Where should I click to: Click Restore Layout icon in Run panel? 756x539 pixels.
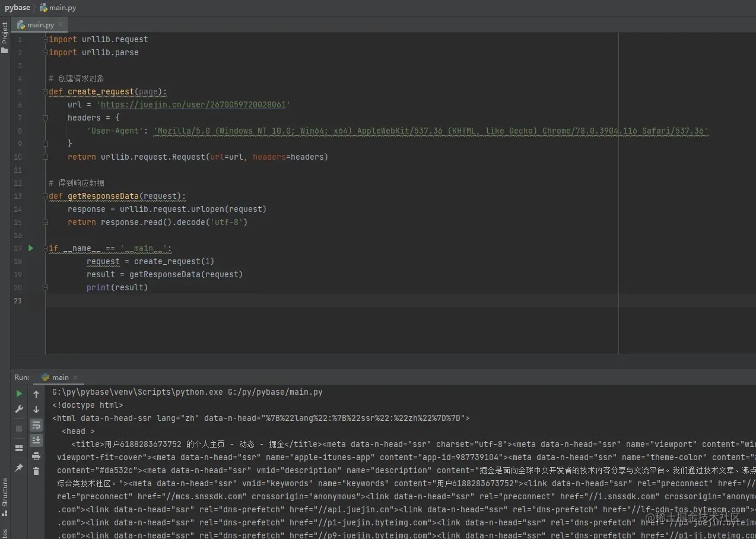tap(19, 448)
